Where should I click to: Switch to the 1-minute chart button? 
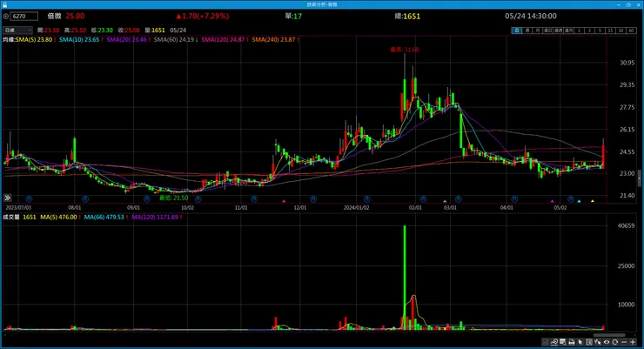pyautogui.click(x=579, y=30)
